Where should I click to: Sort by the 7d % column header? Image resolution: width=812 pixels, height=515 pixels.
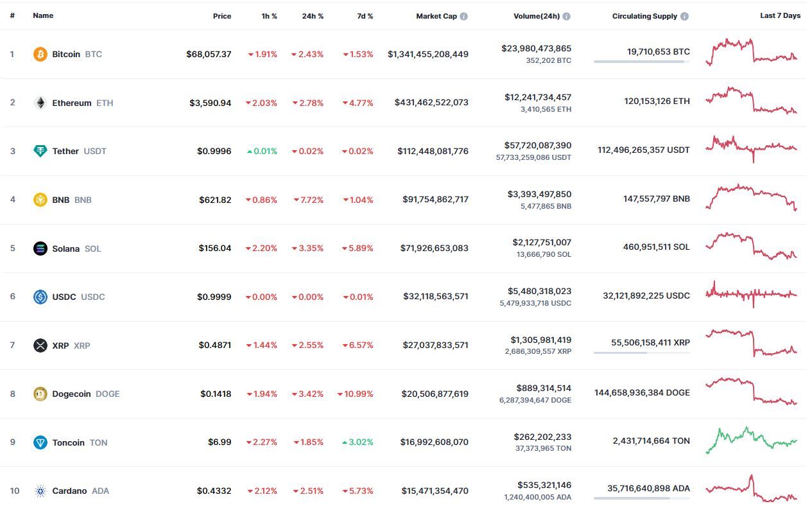pyautogui.click(x=365, y=16)
